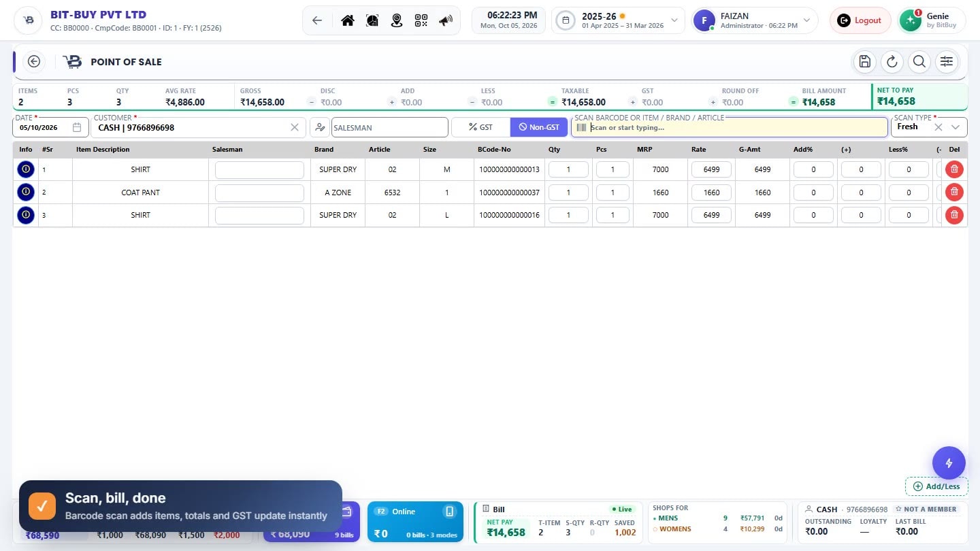Click the add customer icon beside the Customer field

coord(319,127)
